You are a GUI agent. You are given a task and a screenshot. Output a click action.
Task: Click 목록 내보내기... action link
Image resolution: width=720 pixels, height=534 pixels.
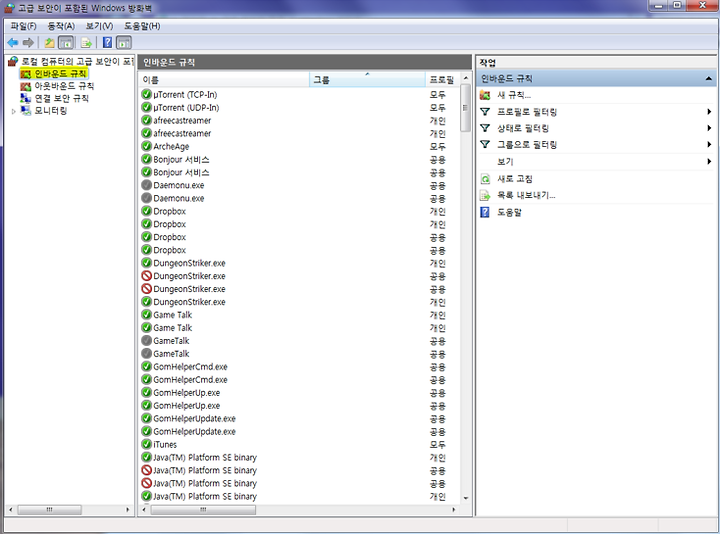pyautogui.click(x=526, y=196)
